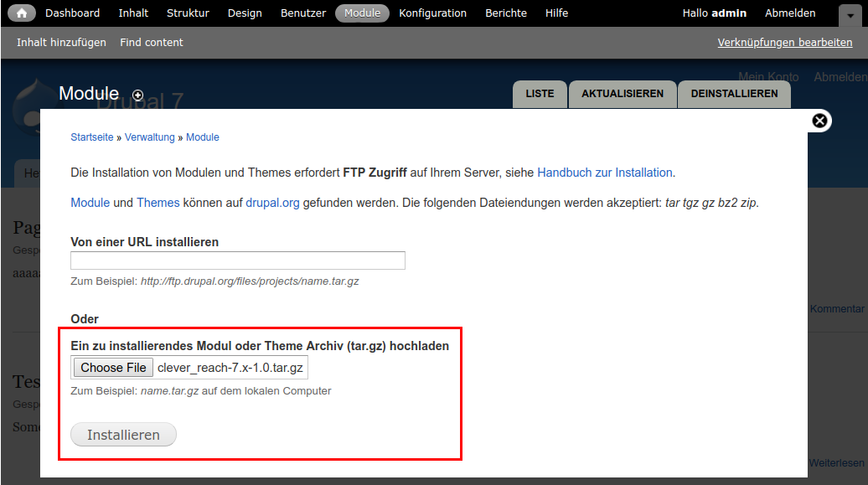Click the plus icon next to Module title
The width and height of the screenshot is (868, 485).
point(138,95)
